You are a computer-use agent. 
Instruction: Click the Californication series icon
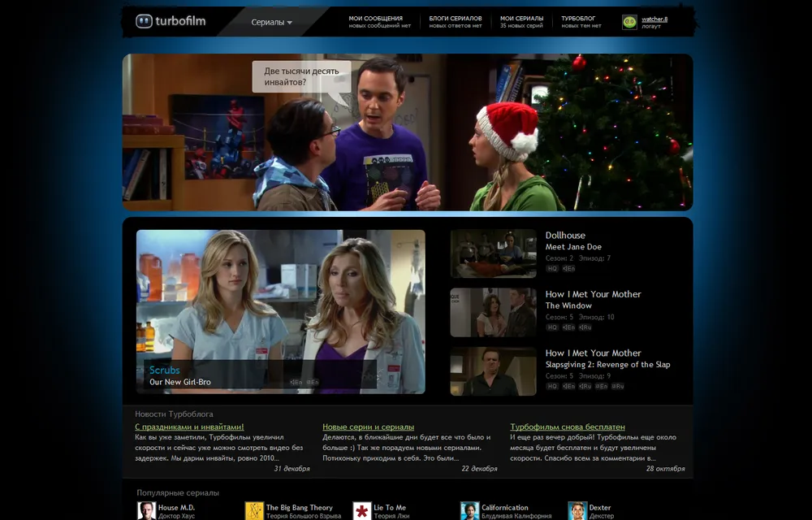click(469, 511)
